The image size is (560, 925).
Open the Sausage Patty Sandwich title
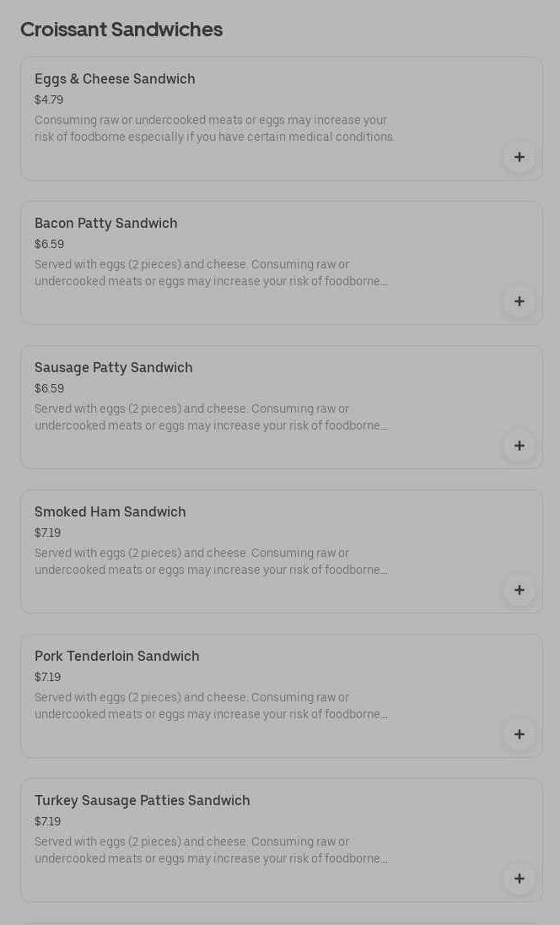114,367
